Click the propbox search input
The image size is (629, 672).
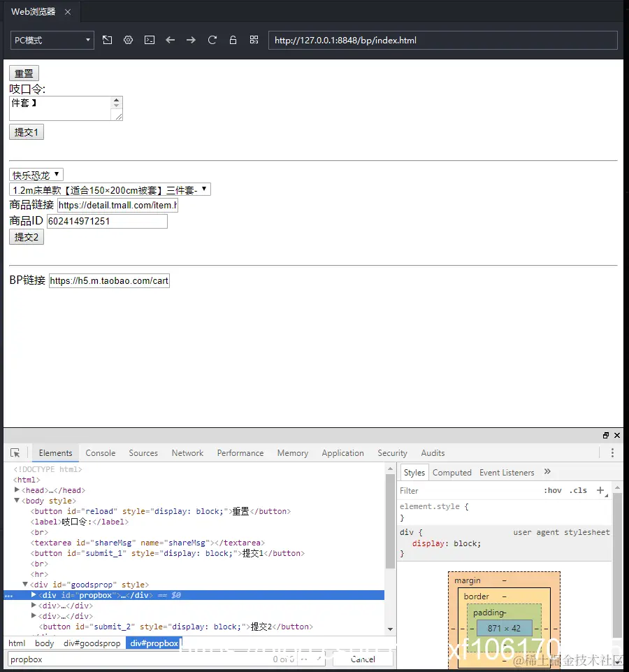click(x=139, y=659)
